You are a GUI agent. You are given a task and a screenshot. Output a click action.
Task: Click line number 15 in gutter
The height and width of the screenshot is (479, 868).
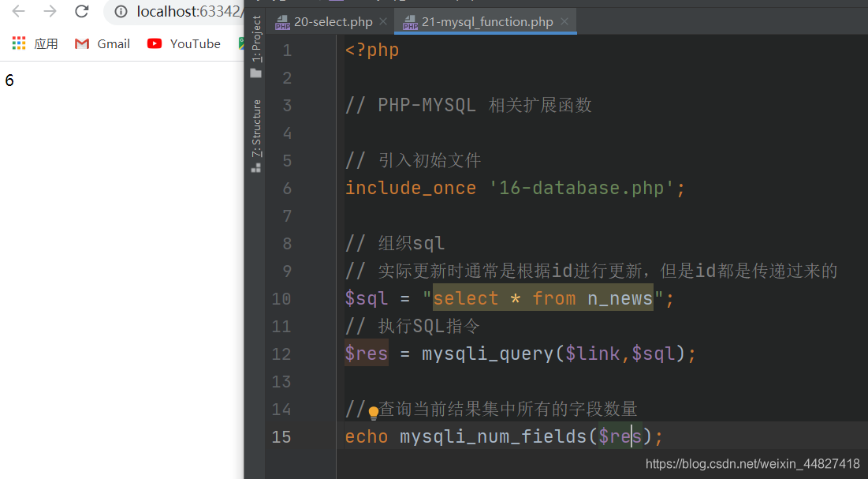[281, 437]
